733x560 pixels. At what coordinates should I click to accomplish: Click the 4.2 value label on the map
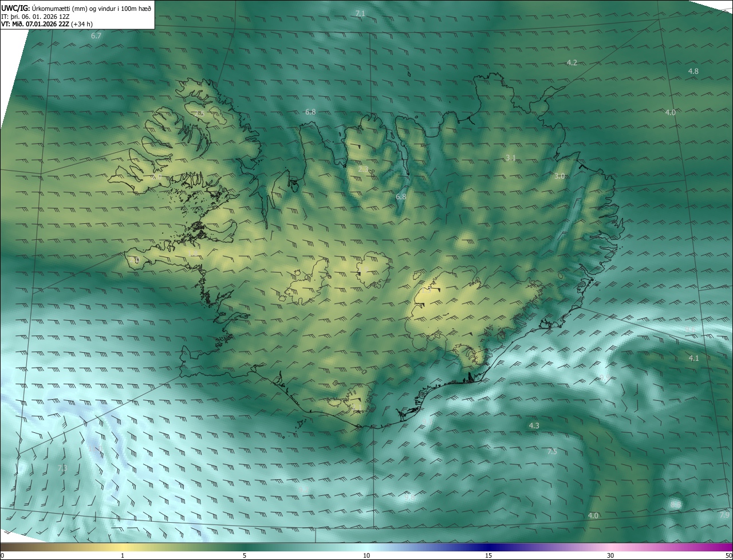pyautogui.click(x=572, y=62)
